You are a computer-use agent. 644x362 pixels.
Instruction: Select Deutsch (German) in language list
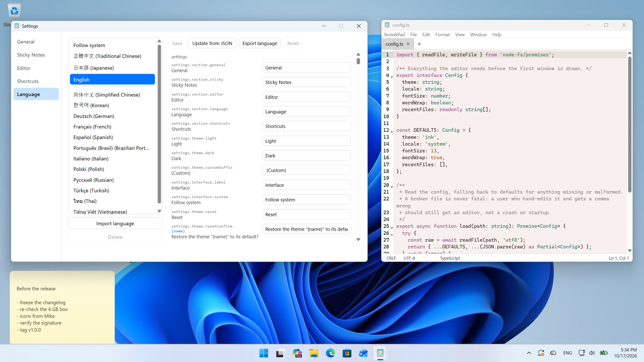coord(112,116)
